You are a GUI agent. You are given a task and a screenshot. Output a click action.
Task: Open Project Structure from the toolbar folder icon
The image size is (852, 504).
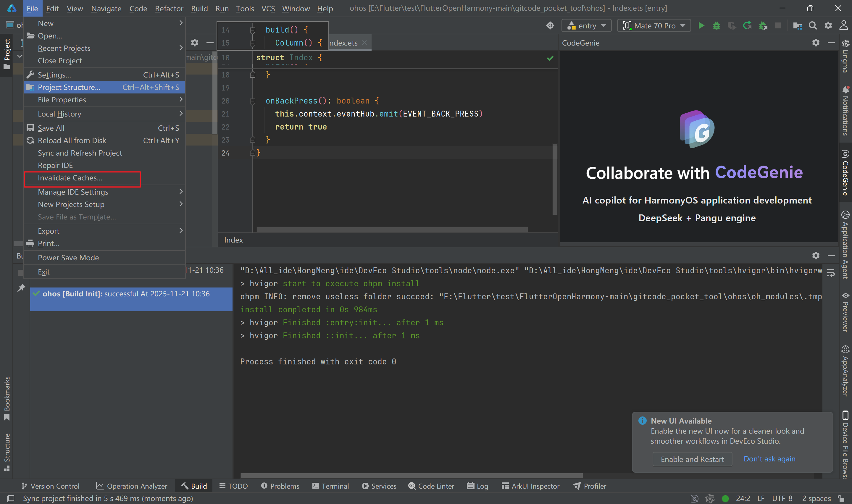tap(797, 26)
